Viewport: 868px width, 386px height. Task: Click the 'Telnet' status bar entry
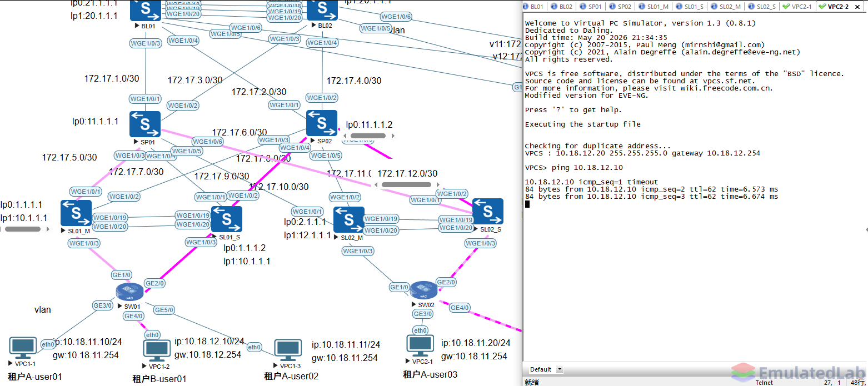(x=764, y=382)
